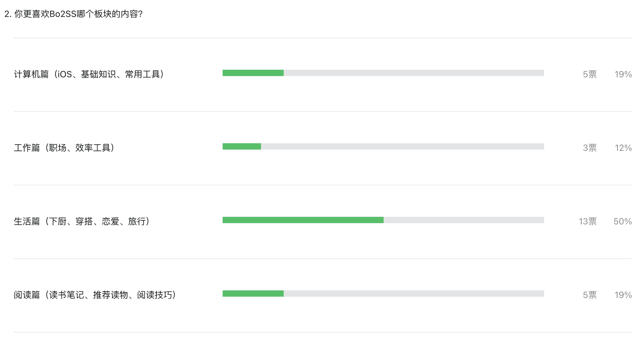Click the green portion of 计算机篇 bar

point(253,73)
